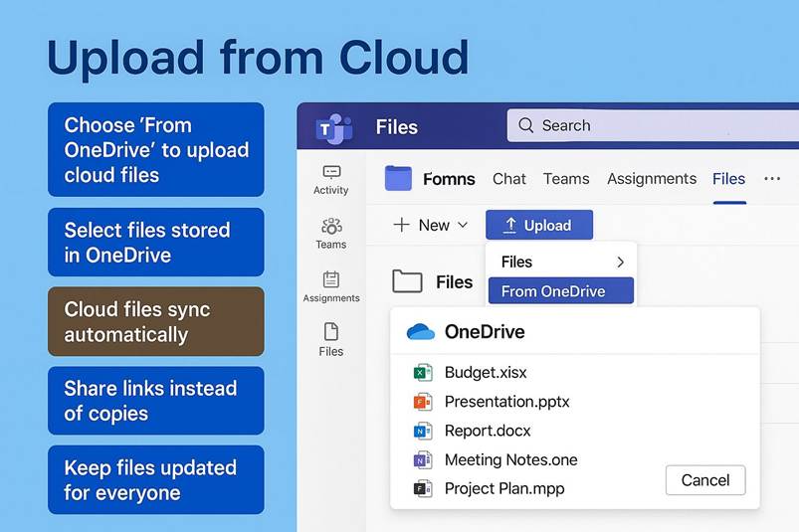Click the Upload button

[x=538, y=225]
